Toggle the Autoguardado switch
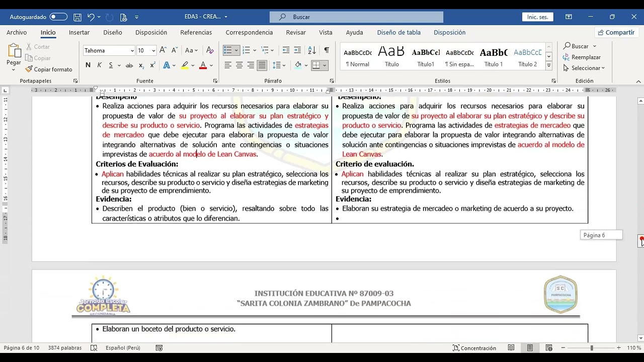Viewport: 644px width, 362px height. [58, 17]
